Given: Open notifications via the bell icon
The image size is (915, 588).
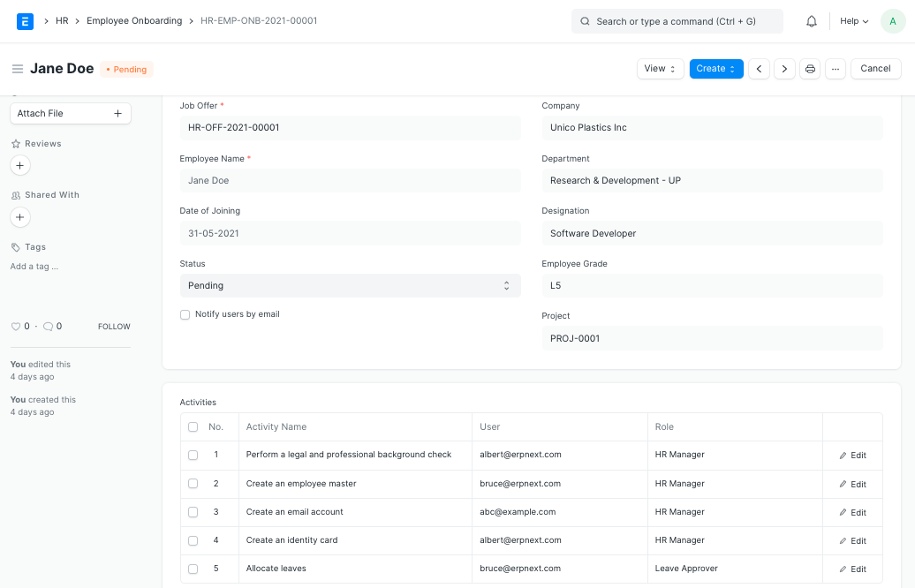Looking at the screenshot, I should (x=811, y=20).
